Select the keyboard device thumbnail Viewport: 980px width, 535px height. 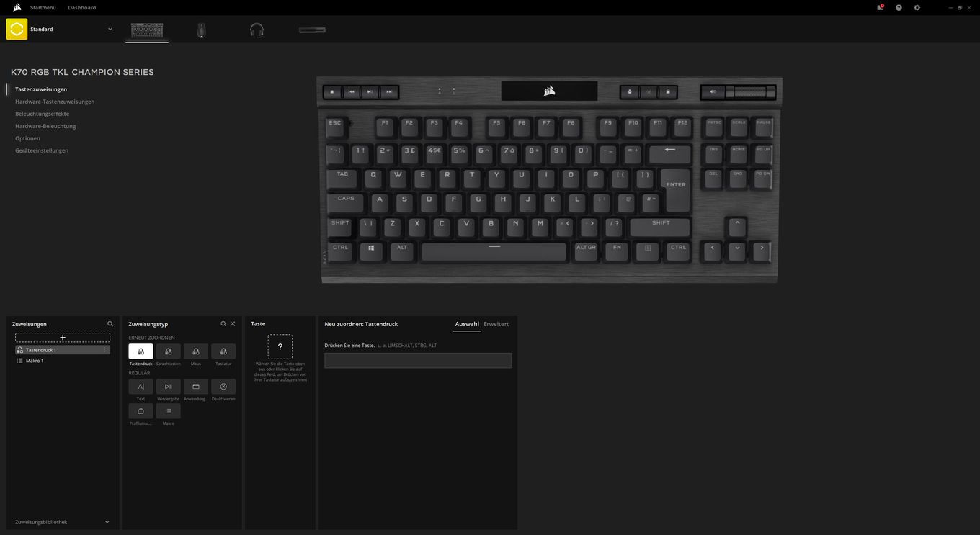tap(147, 30)
